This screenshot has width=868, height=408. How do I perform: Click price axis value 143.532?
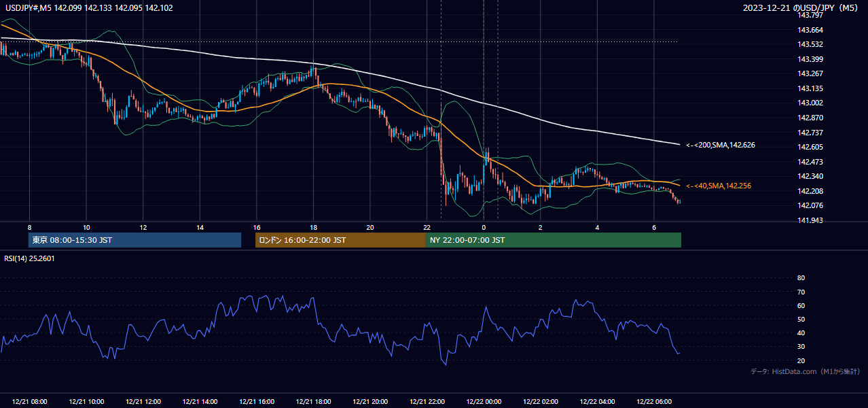point(810,45)
